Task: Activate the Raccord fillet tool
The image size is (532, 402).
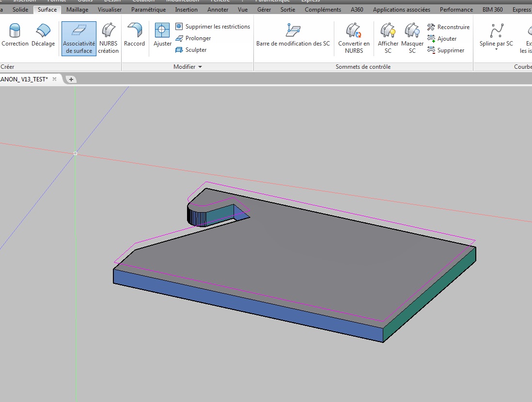Action: point(134,35)
